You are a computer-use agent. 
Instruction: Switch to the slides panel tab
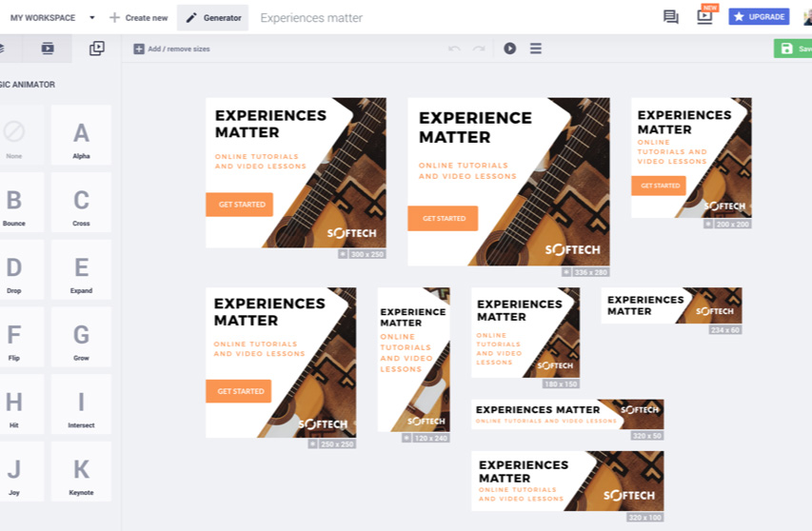point(48,49)
